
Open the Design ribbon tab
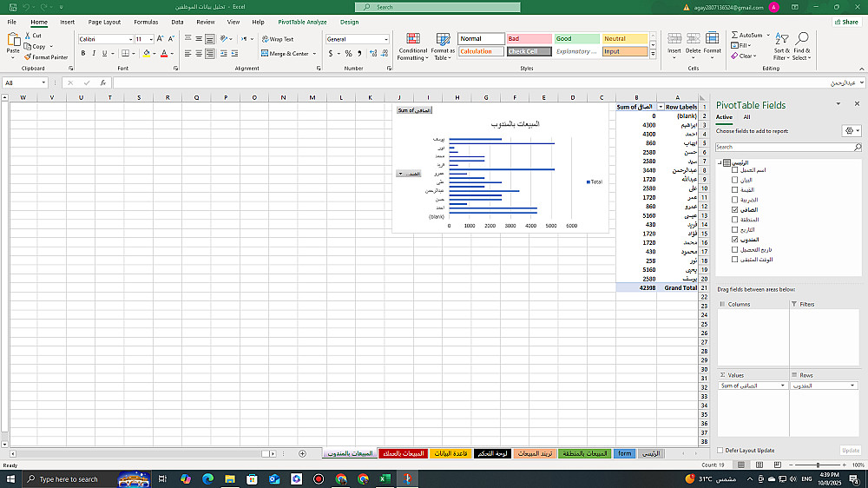(349, 23)
